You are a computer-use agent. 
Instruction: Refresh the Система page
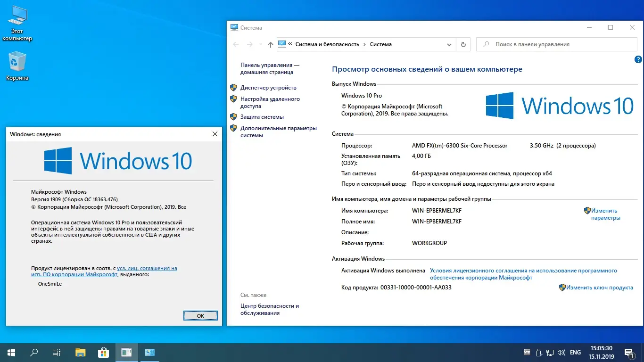[x=463, y=44]
